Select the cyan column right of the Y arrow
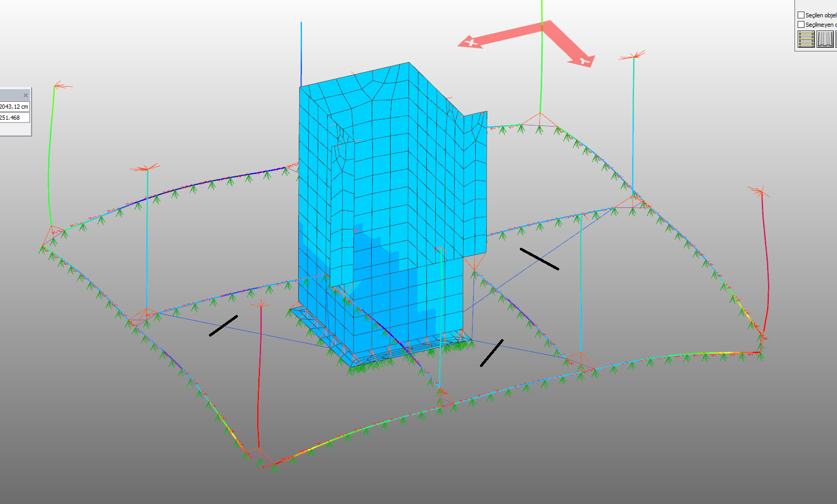Screen dimensions: 837x504 633,126
